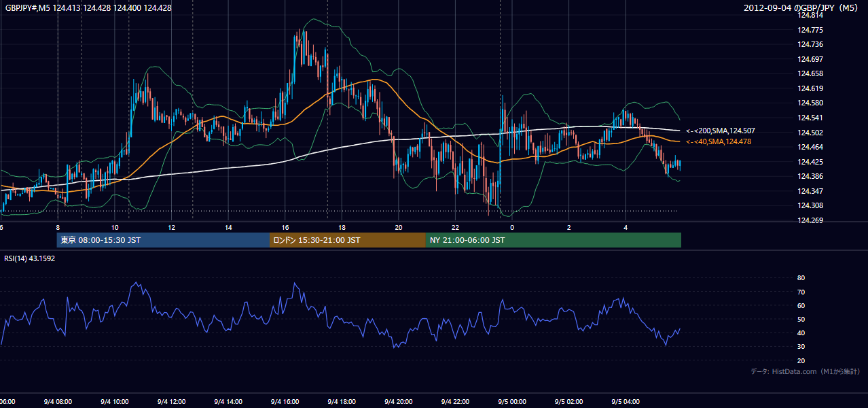This screenshot has width=868, height=408.
Task: Click the bottom axis date 9/4 08:00
Action: [x=57, y=402]
